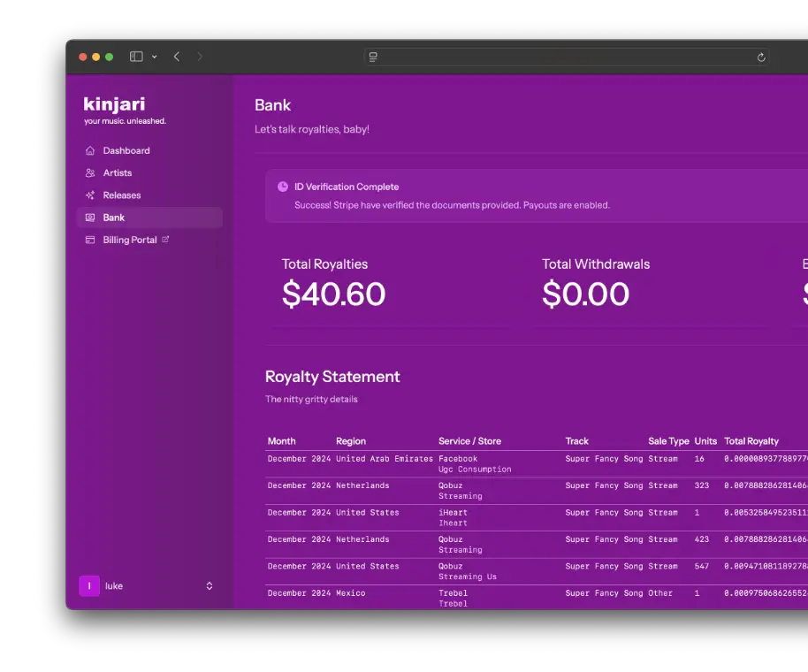808x672 pixels.
Task: Click the external link icon beside Billing Portal
Action: (165, 240)
